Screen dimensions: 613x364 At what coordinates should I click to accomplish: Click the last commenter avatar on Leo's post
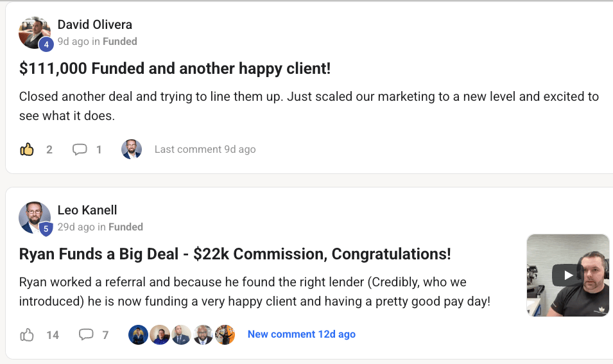click(225, 334)
